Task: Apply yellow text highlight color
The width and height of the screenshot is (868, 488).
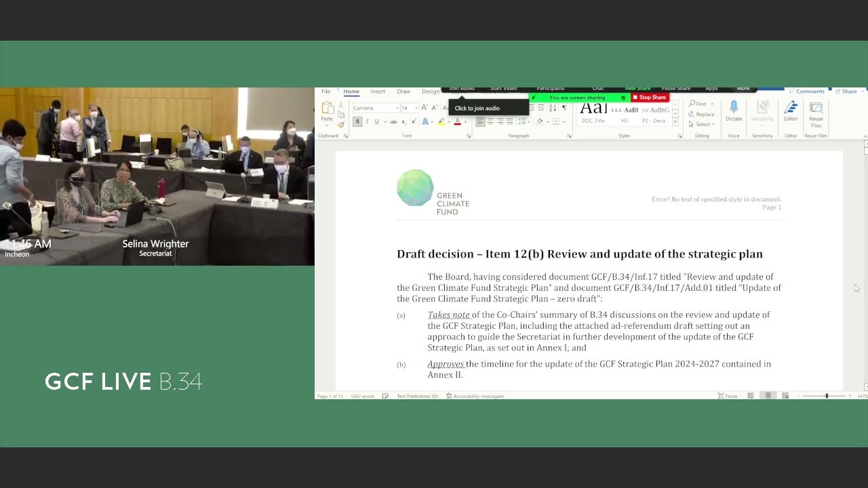Action: [441, 122]
